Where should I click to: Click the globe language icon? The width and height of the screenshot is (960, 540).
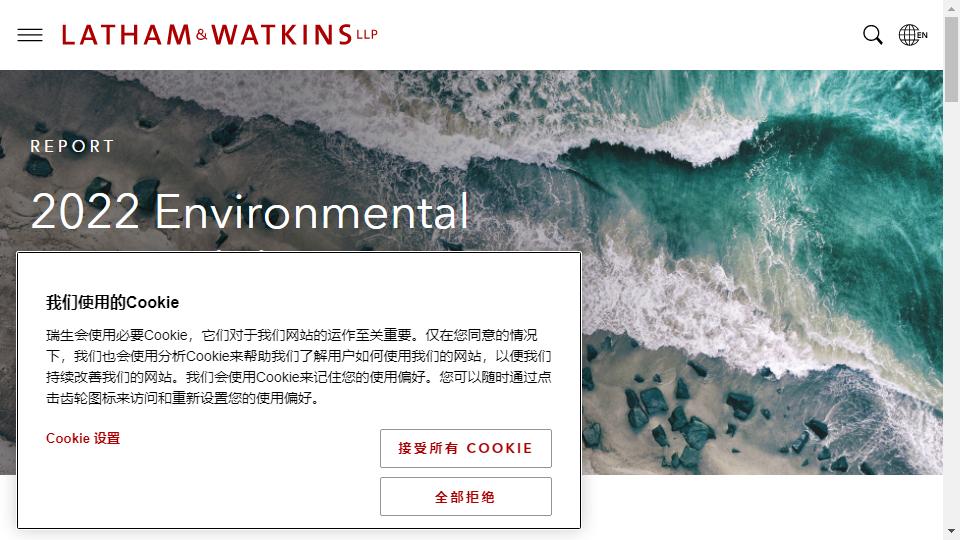coord(909,35)
